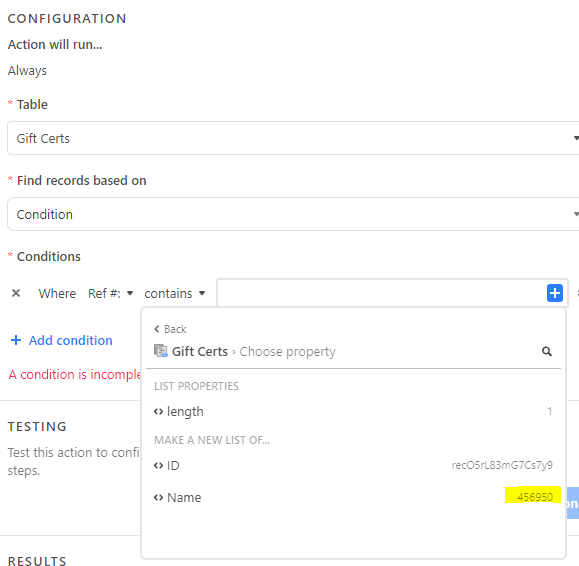Open the contains operator dropdown
Screen dimensions: 579x566
(175, 294)
